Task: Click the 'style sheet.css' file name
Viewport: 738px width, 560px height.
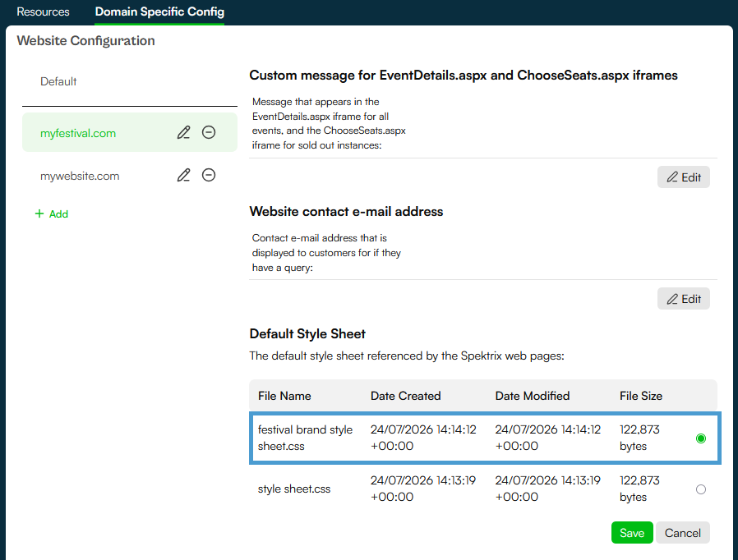Action: click(x=294, y=489)
